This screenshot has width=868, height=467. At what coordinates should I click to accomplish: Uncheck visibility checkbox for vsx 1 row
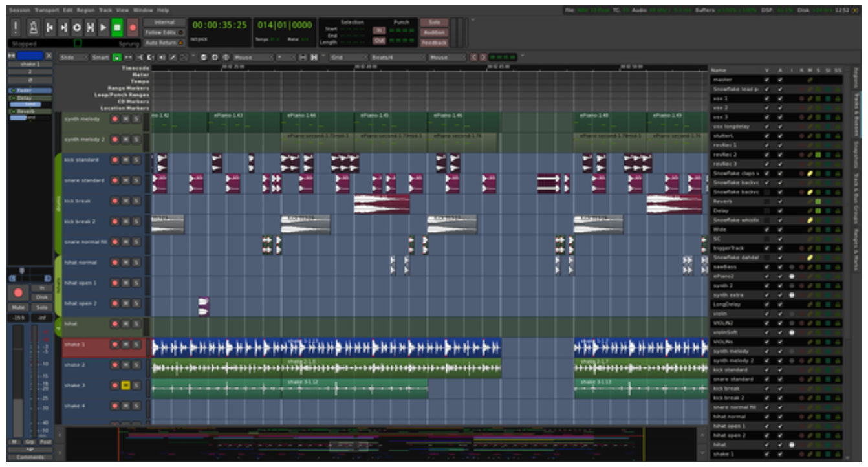pos(767,99)
